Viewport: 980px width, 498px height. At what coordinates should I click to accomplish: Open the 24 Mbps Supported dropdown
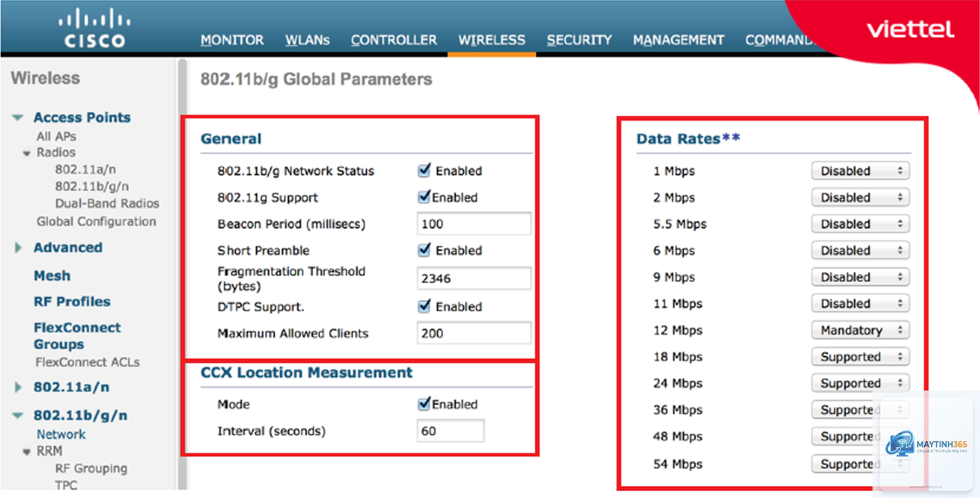[x=860, y=383]
